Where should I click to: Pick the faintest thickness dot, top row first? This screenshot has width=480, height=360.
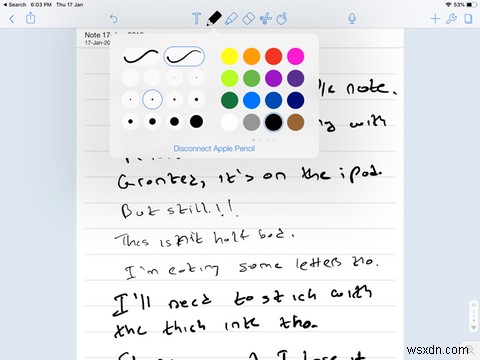pyautogui.click(x=130, y=77)
